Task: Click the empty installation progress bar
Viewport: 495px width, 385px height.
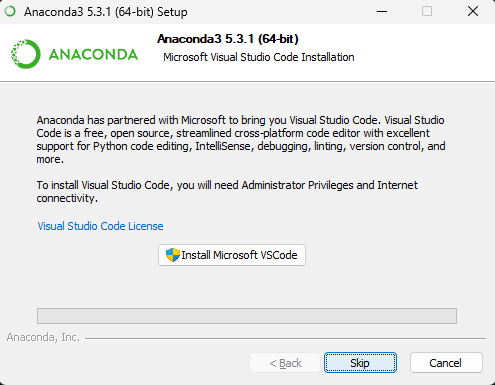Action: [x=247, y=316]
